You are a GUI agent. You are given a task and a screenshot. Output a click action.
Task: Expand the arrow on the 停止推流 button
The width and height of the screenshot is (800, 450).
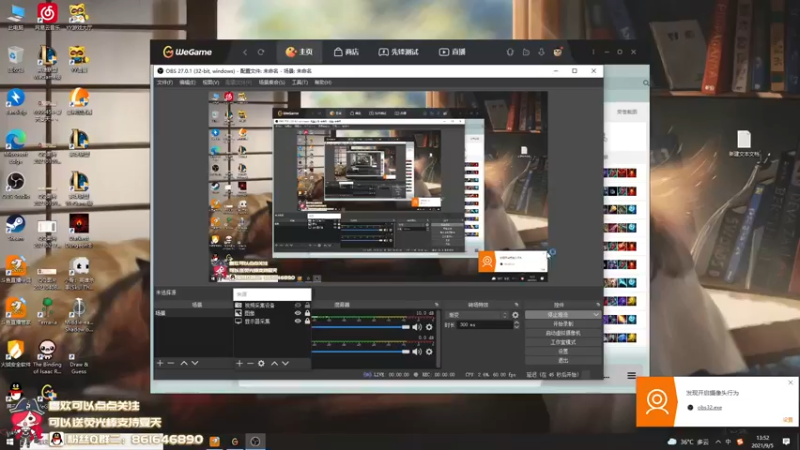pos(595,315)
